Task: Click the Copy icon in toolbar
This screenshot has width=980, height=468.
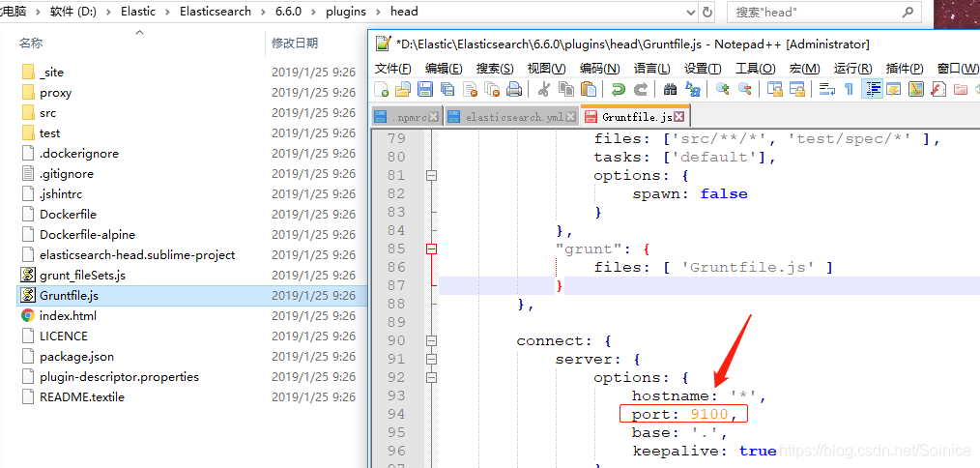Action: [x=565, y=90]
